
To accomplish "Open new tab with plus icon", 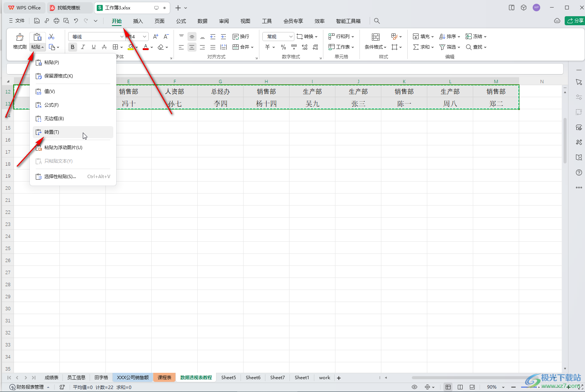I will coord(178,8).
